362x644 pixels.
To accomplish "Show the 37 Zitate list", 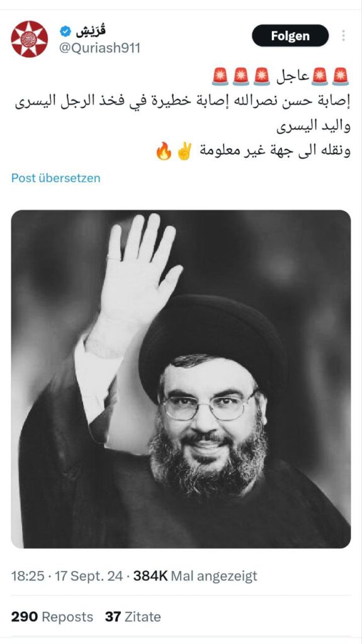I will click(133, 616).
